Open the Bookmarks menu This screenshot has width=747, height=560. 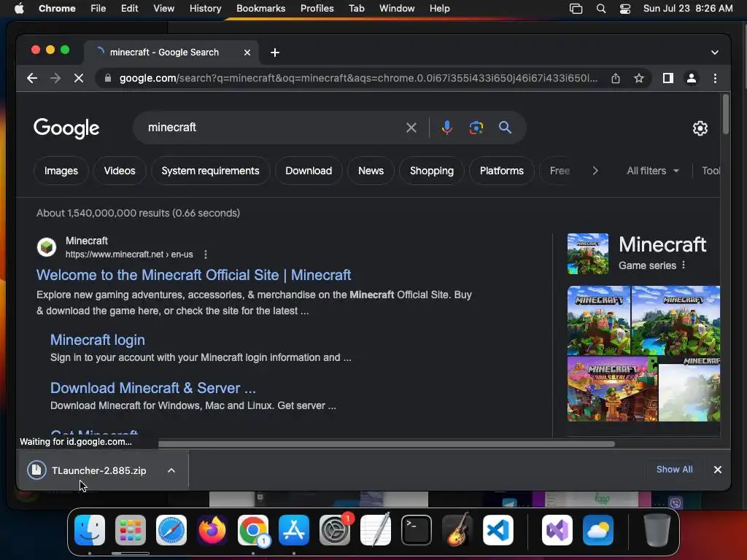(x=260, y=9)
